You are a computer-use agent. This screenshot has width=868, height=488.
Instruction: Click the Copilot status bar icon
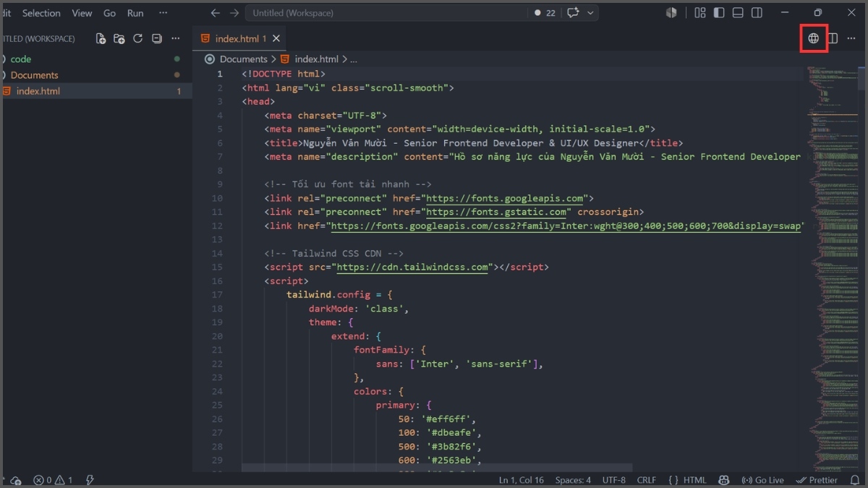click(x=723, y=480)
